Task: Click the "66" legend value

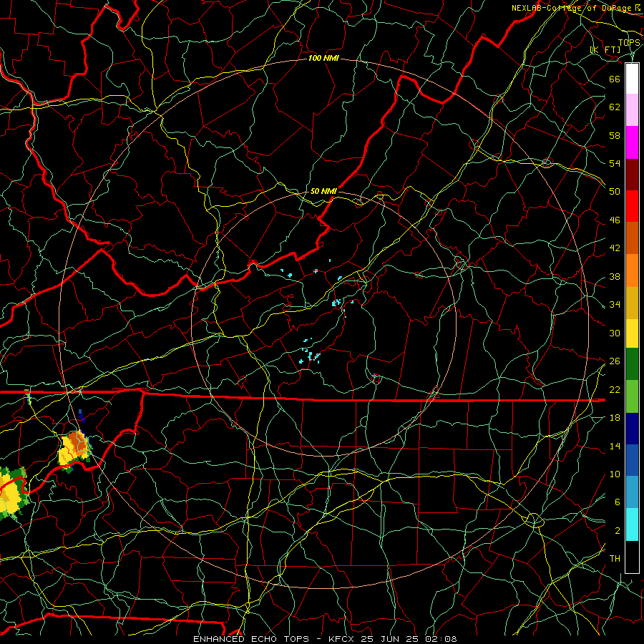Action: [615, 79]
